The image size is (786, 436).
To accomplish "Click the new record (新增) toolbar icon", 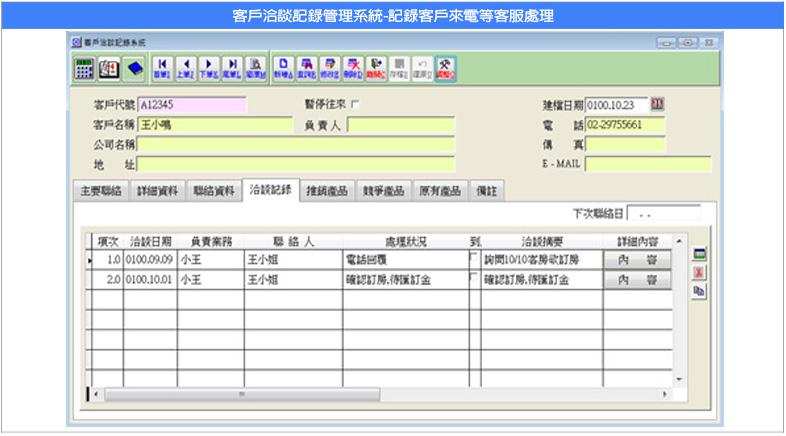I will (x=283, y=68).
